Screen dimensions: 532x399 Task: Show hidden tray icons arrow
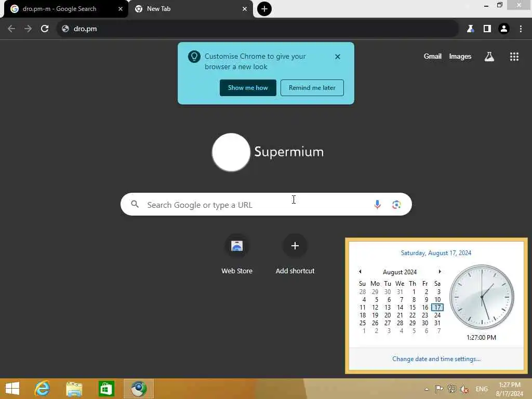[427, 389]
